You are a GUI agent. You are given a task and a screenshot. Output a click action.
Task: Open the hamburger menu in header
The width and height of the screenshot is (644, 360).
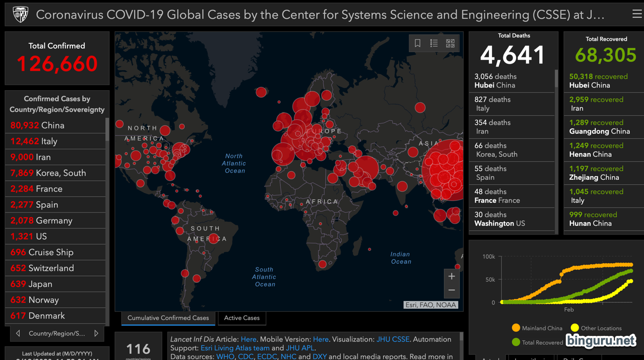[x=637, y=14]
